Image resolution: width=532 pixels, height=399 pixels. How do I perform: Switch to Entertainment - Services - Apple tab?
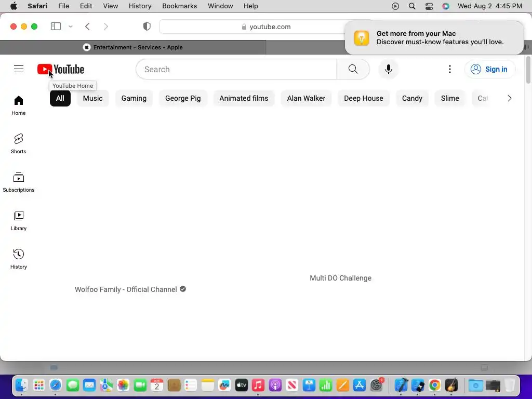[133, 47]
